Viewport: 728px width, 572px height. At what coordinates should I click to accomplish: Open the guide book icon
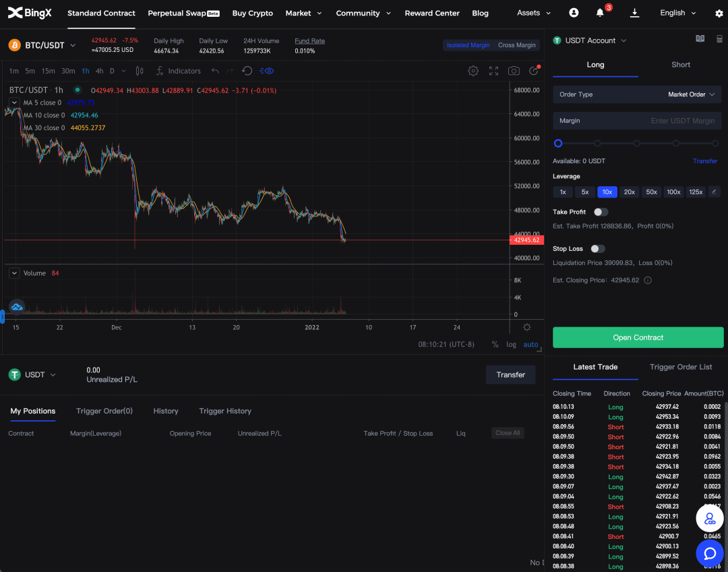click(x=700, y=39)
